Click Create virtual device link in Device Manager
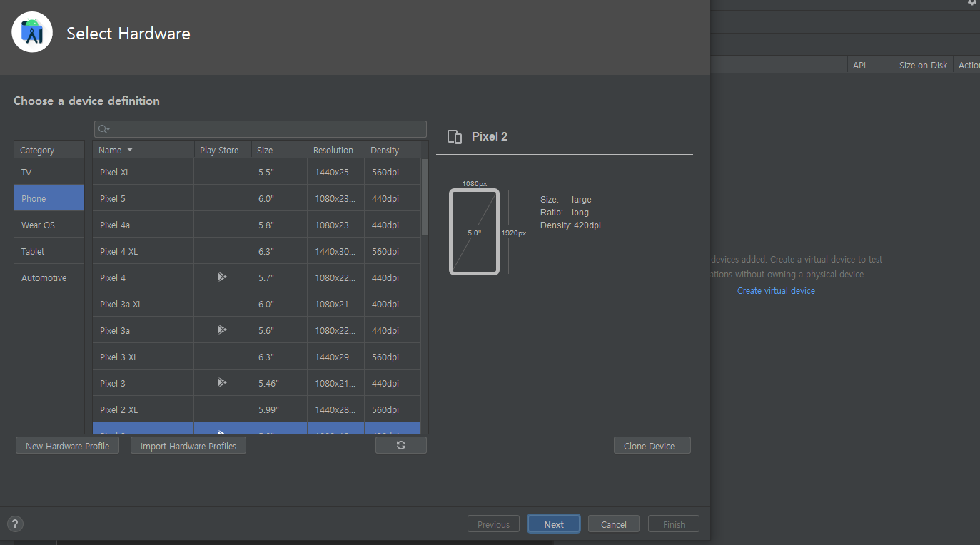Viewport: 980px width, 545px height. tap(776, 290)
